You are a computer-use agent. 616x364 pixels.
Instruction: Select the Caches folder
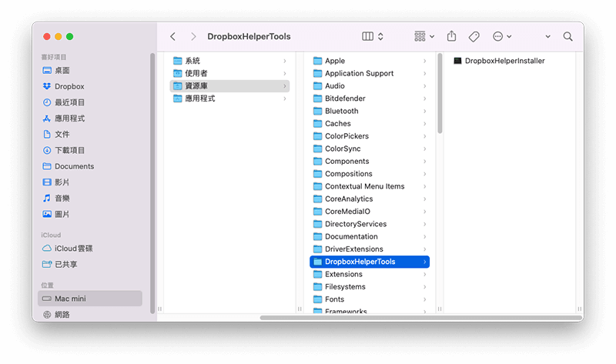click(370, 124)
